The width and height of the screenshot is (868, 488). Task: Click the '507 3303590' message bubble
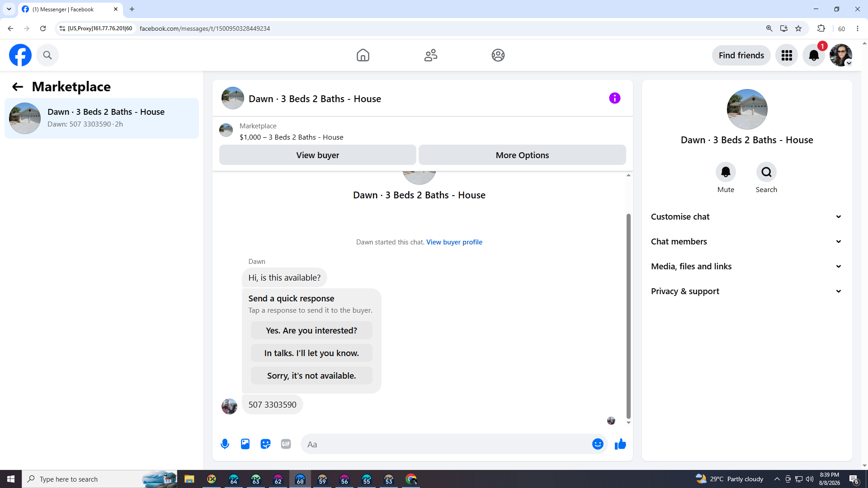272,404
